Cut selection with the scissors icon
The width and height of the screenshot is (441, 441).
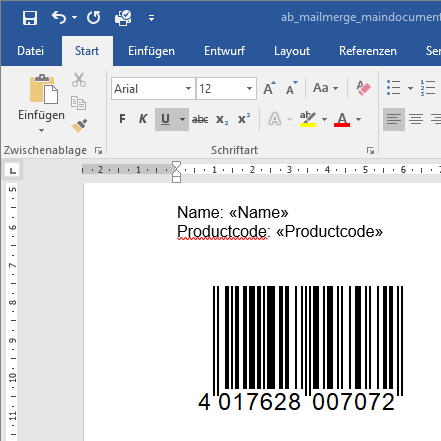(79, 80)
